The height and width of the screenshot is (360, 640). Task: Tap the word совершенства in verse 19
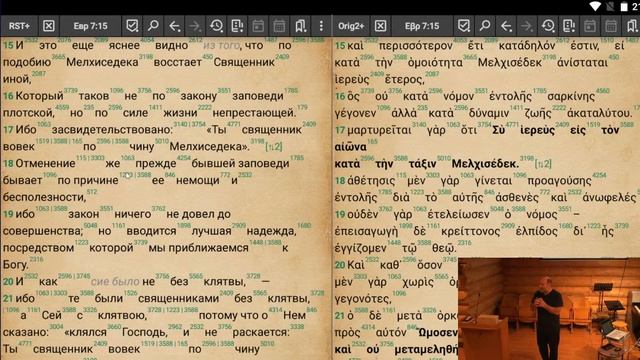(x=43, y=231)
